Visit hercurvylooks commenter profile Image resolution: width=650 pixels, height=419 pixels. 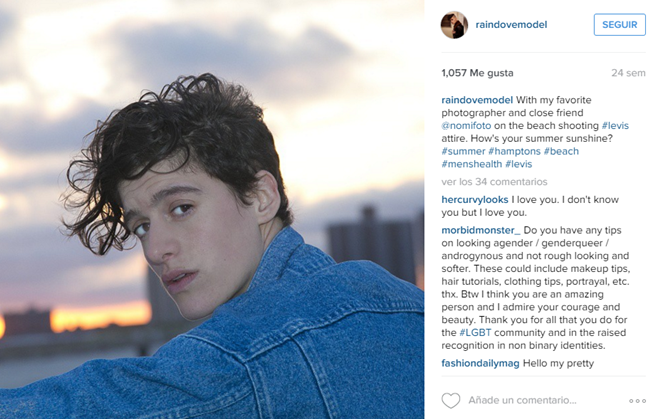pos(475,200)
